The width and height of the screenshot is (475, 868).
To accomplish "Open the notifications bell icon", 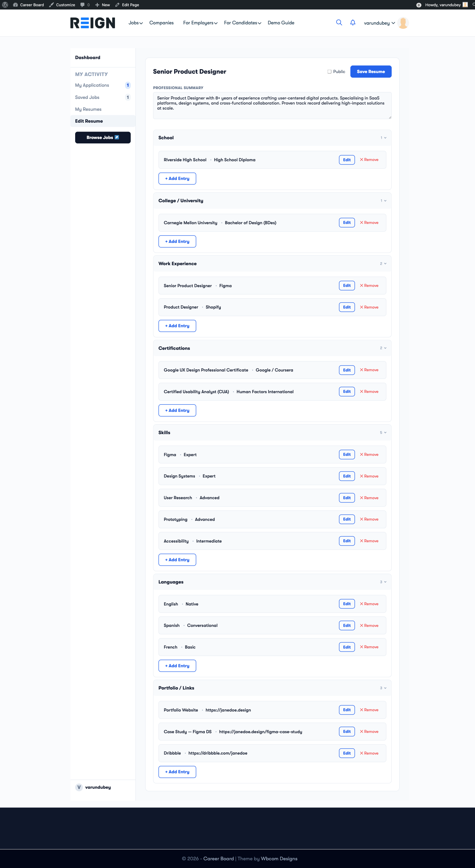I will [x=353, y=22].
